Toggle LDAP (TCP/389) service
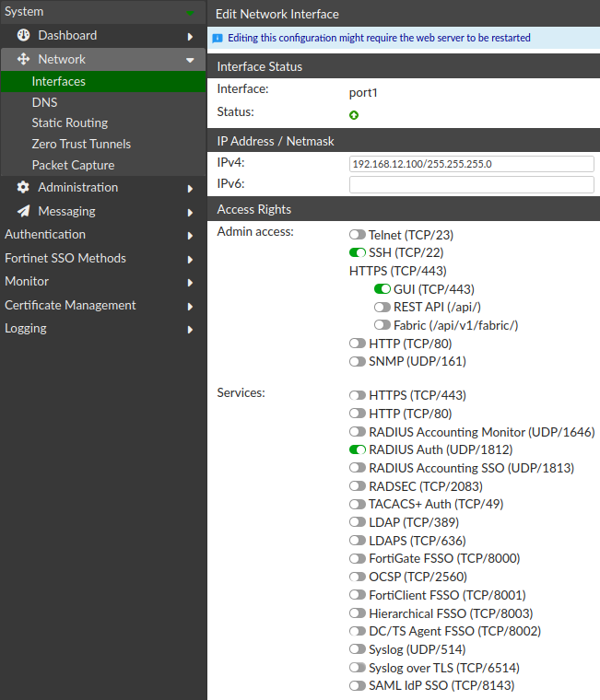600x700 pixels. [358, 522]
